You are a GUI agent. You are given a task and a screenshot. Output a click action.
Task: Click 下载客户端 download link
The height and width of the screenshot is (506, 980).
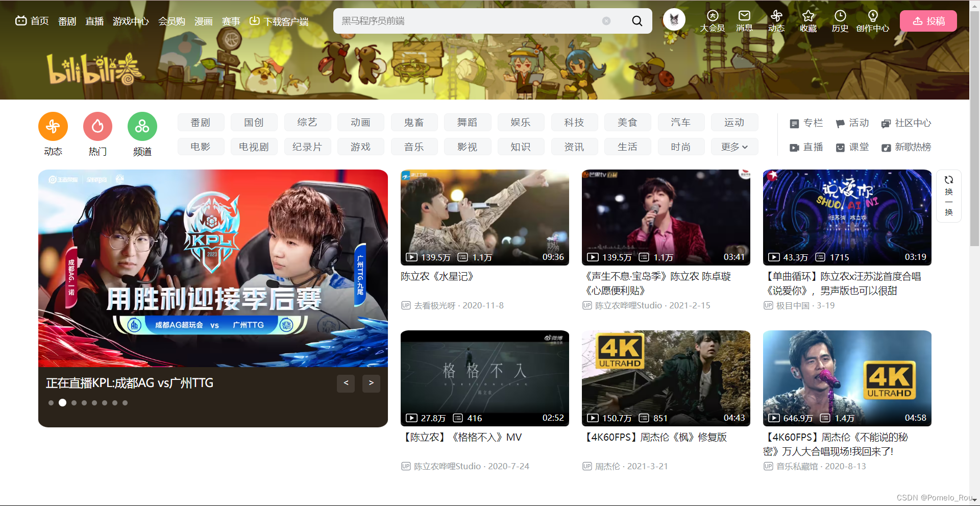pyautogui.click(x=279, y=21)
